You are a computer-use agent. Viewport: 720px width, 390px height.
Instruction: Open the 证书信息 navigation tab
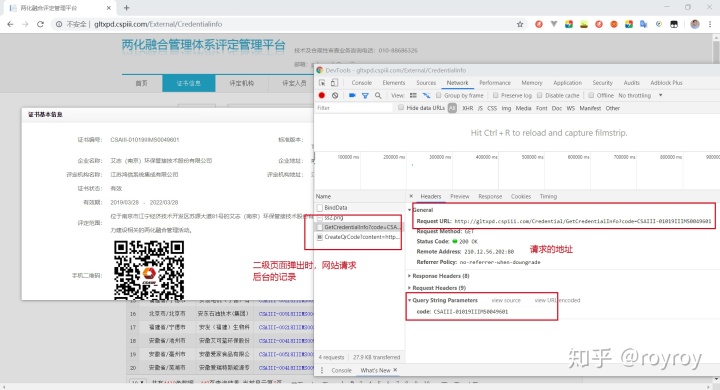pyautogui.click(x=189, y=83)
